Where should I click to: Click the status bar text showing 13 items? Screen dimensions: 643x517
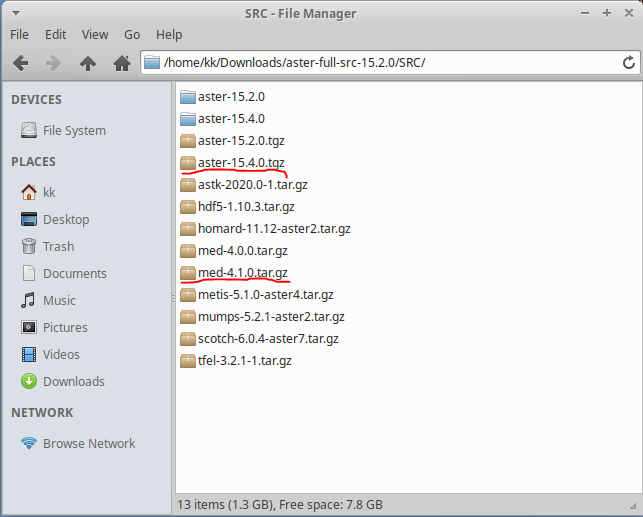point(280,505)
